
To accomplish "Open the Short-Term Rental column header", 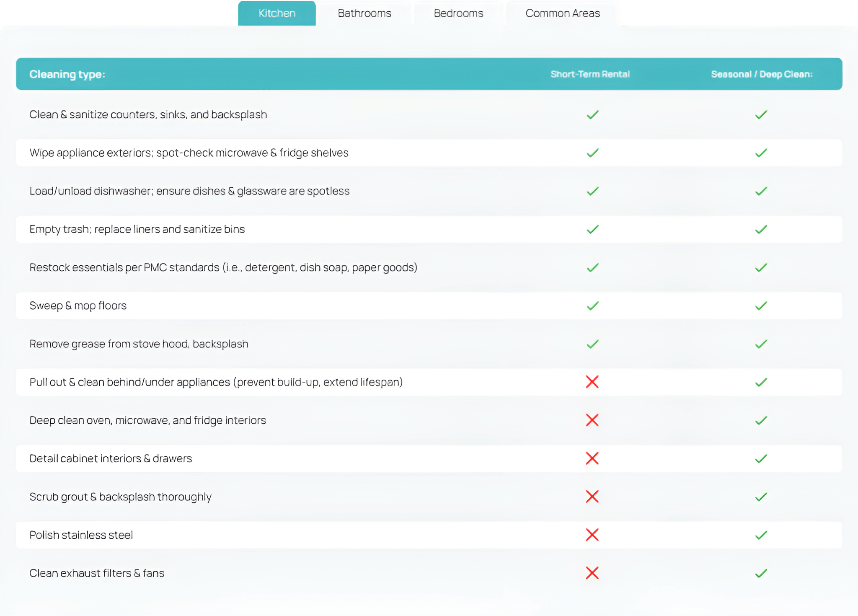I will pyautogui.click(x=590, y=74).
